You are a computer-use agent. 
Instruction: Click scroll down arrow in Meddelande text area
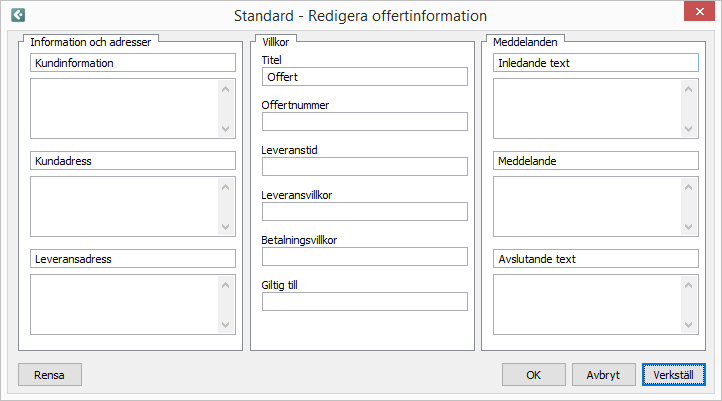coord(688,227)
